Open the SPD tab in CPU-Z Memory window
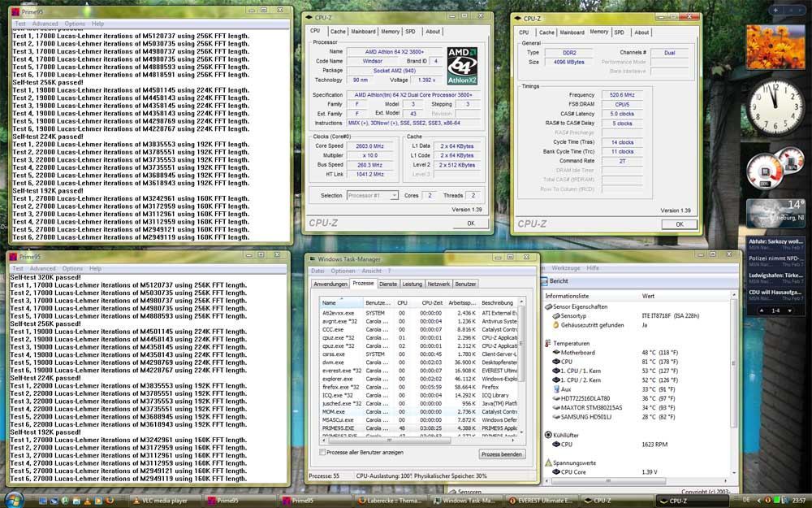Screen dimensions: 812x508 pyautogui.click(x=620, y=33)
